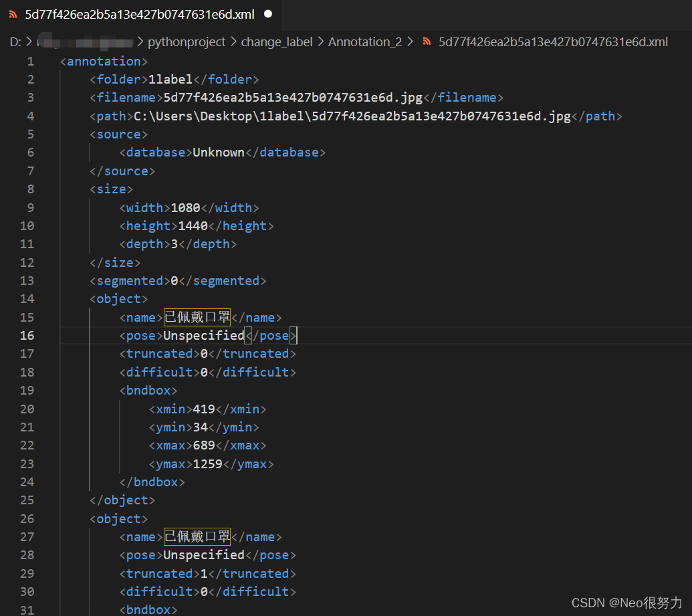Click the XML file icon in the breadcrumb
Screen dimensions: 692x616
coord(427,41)
